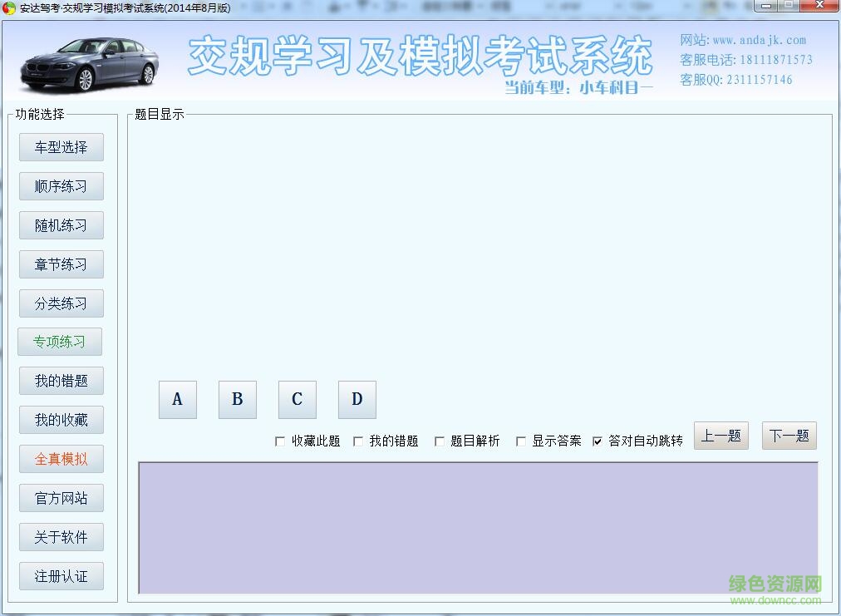Open 章节练习 chapter practice
Screen dimensions: 841x616
pos(61,264)
